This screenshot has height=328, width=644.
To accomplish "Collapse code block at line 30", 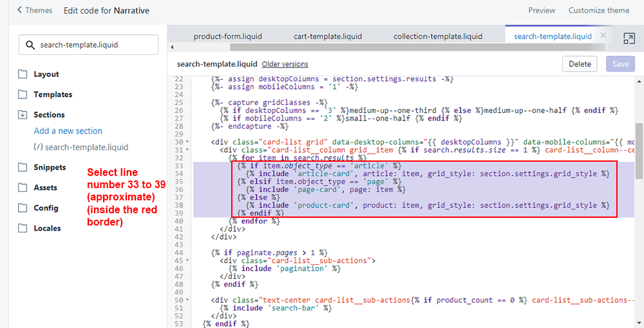I will (187, 142).
